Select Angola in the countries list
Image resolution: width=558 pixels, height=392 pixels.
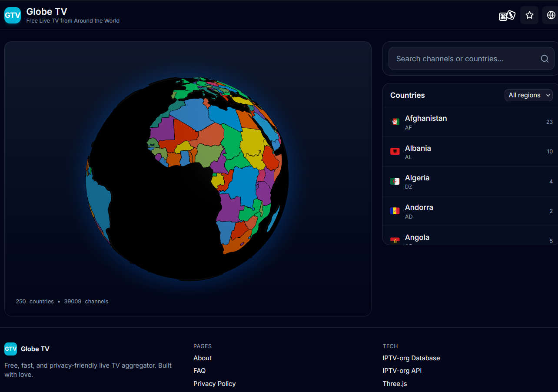(x=470, y=236)
